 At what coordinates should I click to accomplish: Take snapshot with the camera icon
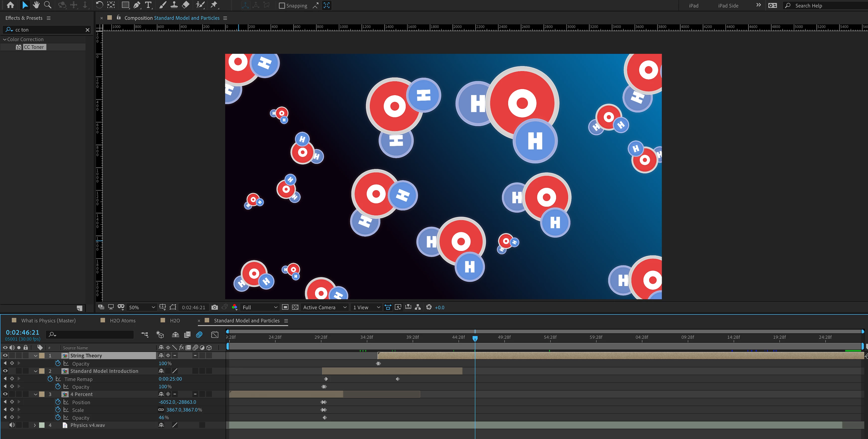215,307
